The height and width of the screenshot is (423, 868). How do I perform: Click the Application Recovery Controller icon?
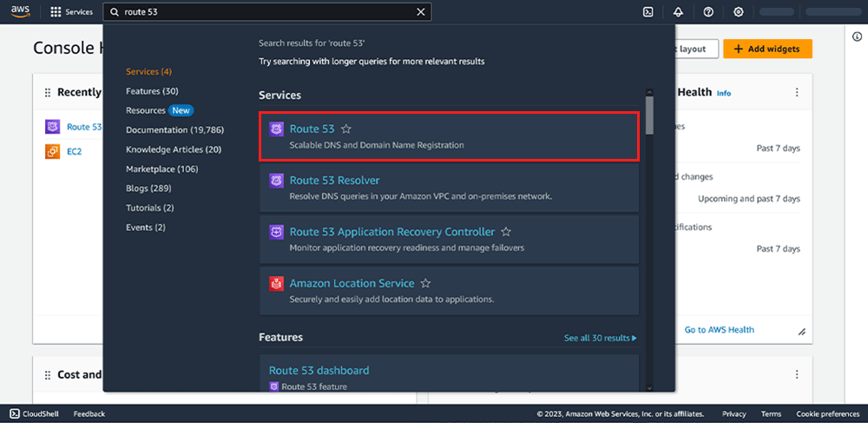click(x=276, y=232)
